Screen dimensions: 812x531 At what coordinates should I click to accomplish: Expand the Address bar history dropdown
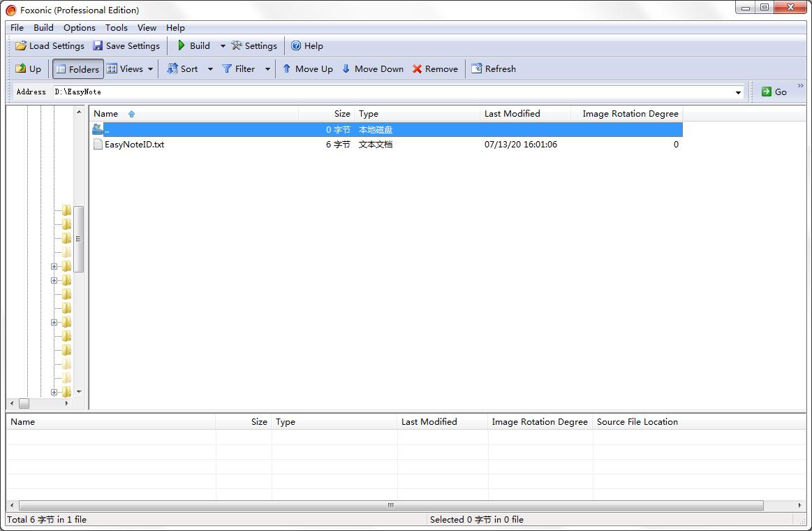(x=738, y=92)
